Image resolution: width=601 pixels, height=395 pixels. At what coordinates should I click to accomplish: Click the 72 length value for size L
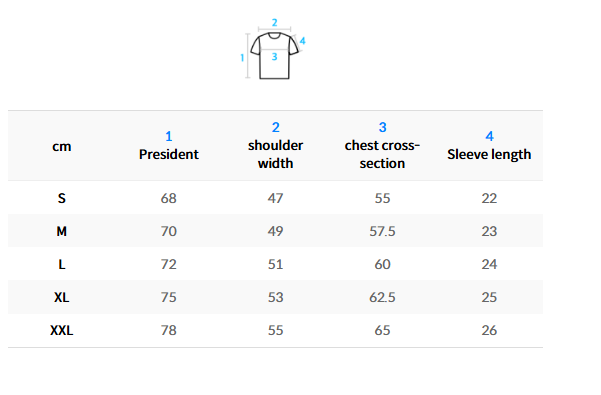pyautogui.click(x=169, y=264)
